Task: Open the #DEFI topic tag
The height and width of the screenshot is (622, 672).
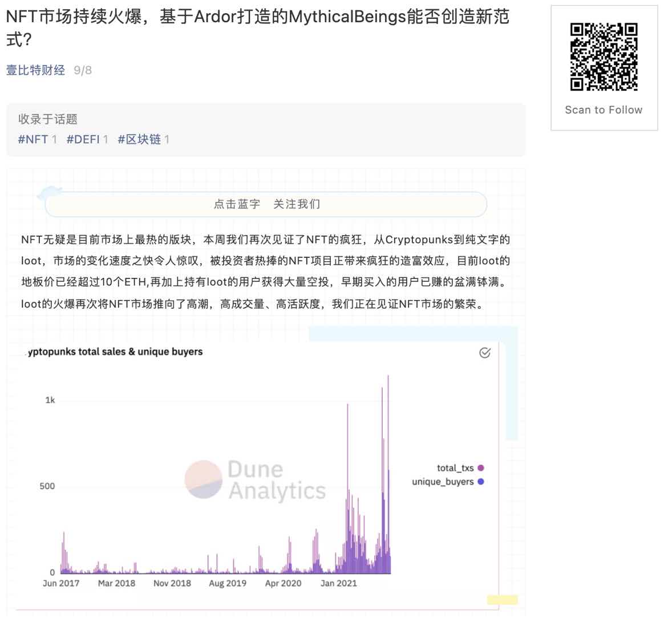Action: (83, 139)
